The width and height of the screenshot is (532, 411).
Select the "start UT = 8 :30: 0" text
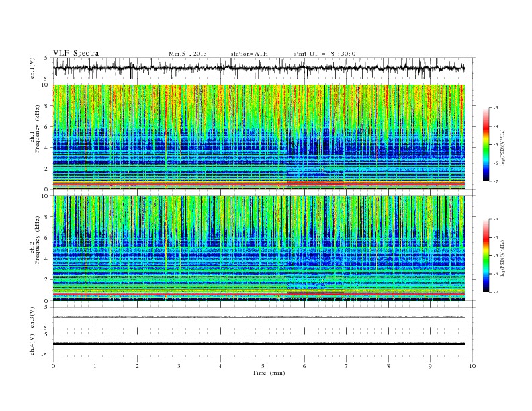[x=324, y=54]
